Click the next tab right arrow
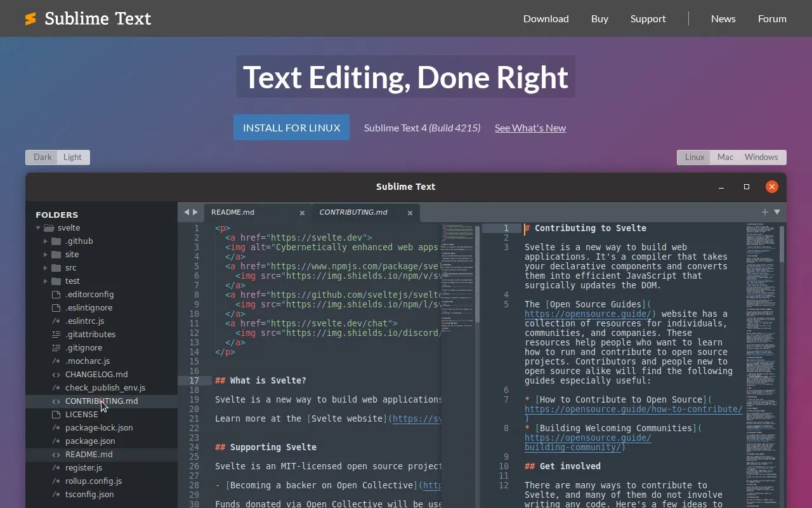Image resolution: width=812 pixels, height=508 pixels. tap(195, 212)
